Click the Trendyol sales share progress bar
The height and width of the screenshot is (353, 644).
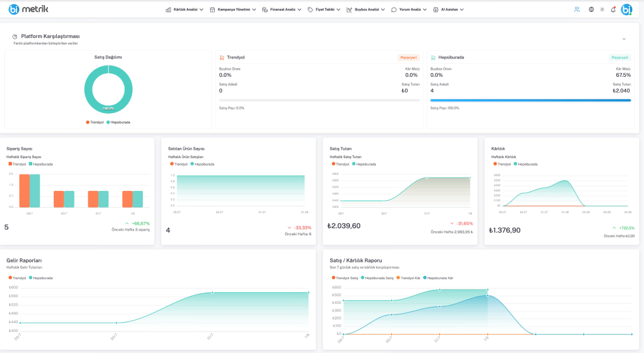pyautogui.click(x=319, y=100)
